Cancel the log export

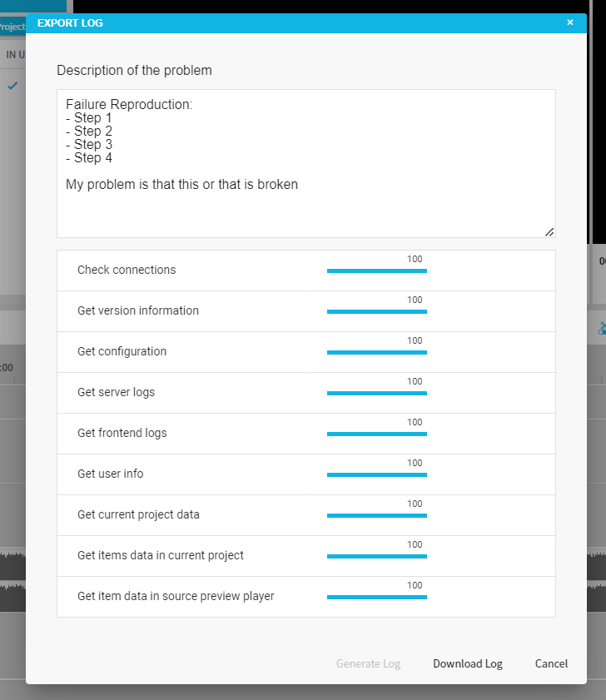[551, 663]
